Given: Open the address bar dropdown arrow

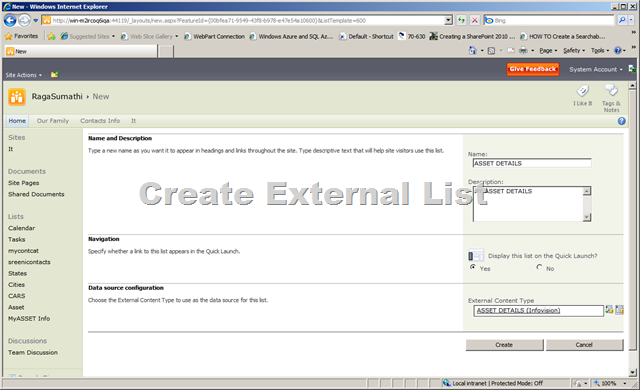Looking at the screenshot, I should tap(448, 20).
